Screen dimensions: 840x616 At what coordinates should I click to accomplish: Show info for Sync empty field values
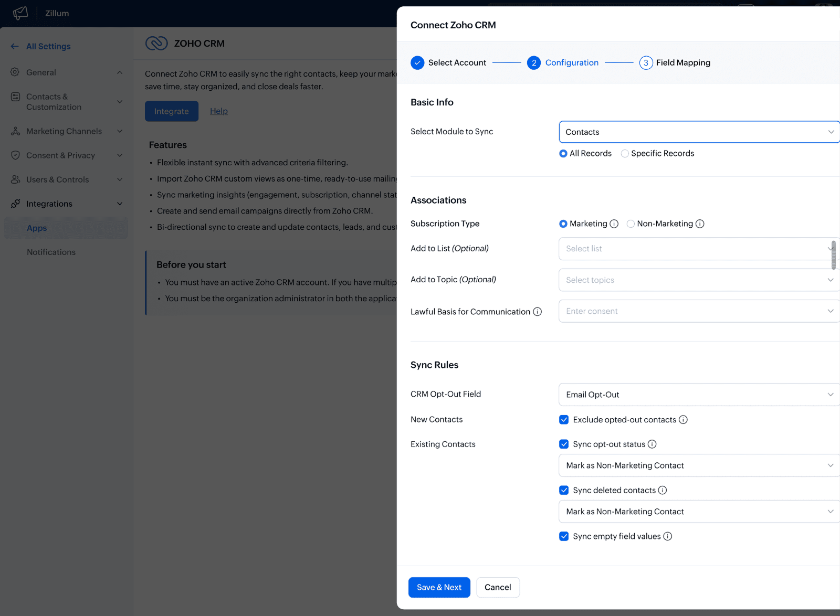pos(667,536)
